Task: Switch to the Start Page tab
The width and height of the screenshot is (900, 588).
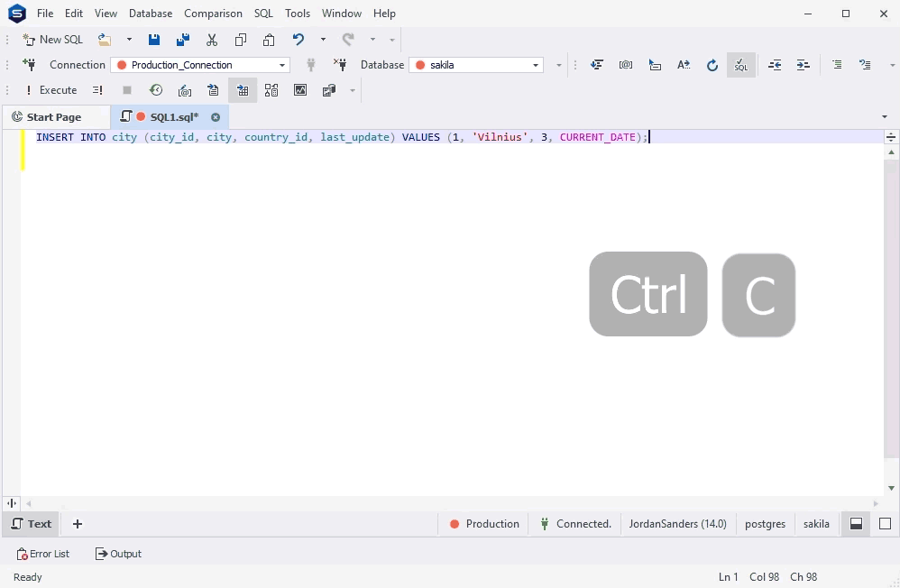Action: (x=56, y=116)
